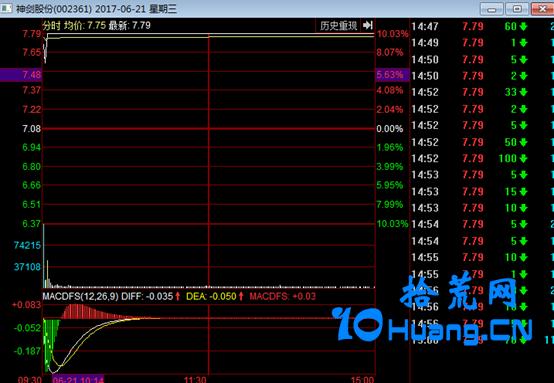Screen dimensions: 554x383
Task: Click the 神剑股份(002361) title text
Action: pyautogui.click(x=54, y=8)
